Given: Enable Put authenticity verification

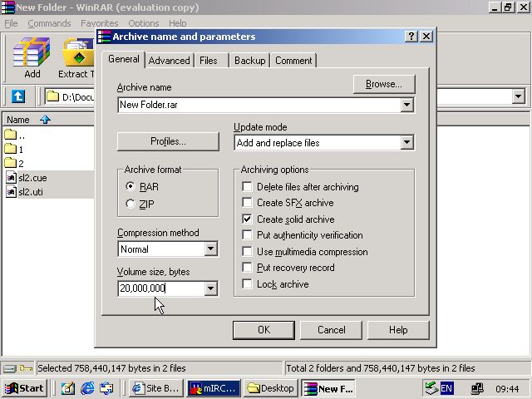Looking at the screenshot, I should [248, 234].
